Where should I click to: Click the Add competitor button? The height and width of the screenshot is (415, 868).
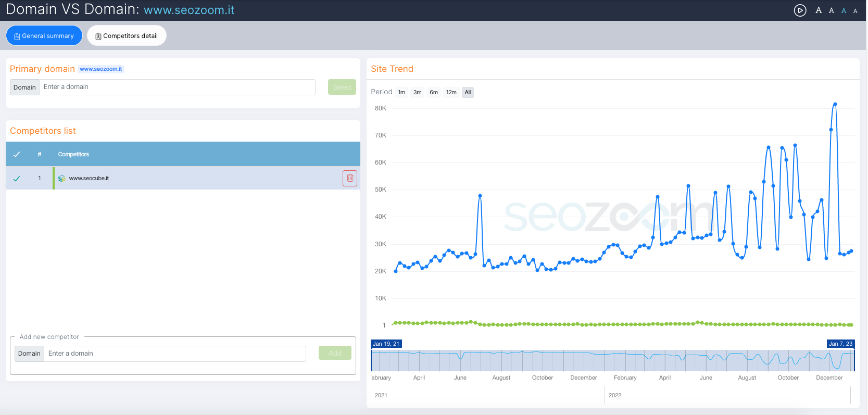tap(335, 353)
